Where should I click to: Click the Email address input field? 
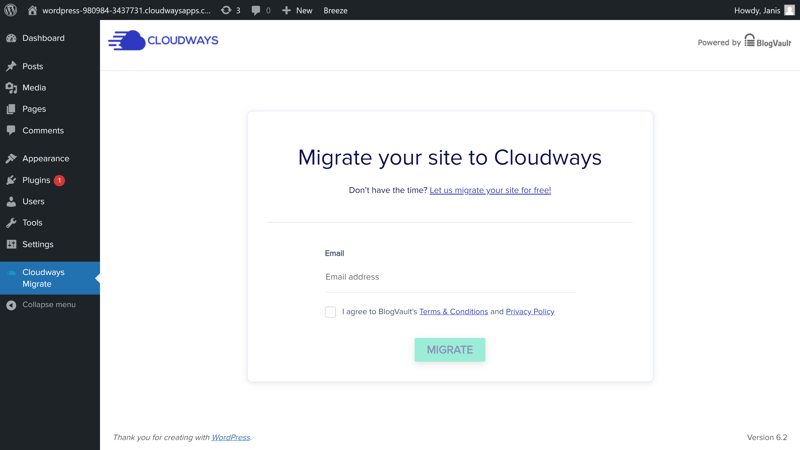click(449, 277)
